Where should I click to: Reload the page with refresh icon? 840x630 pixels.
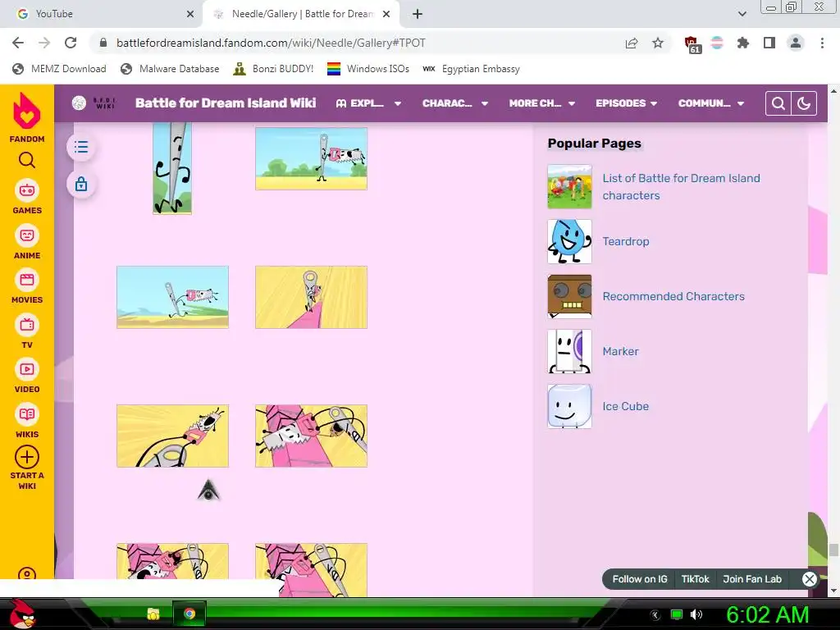click(x=71, y=43)
